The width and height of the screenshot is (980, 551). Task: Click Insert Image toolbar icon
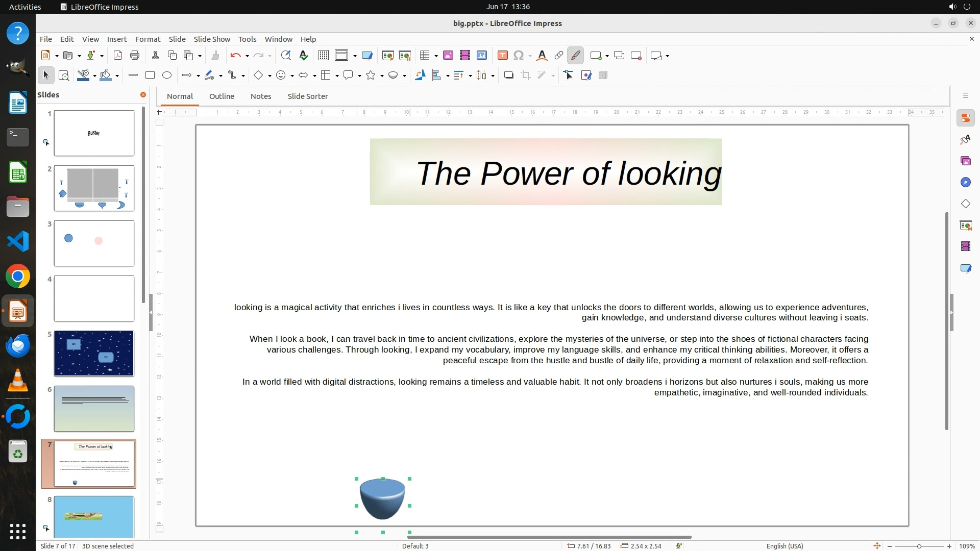448,56
